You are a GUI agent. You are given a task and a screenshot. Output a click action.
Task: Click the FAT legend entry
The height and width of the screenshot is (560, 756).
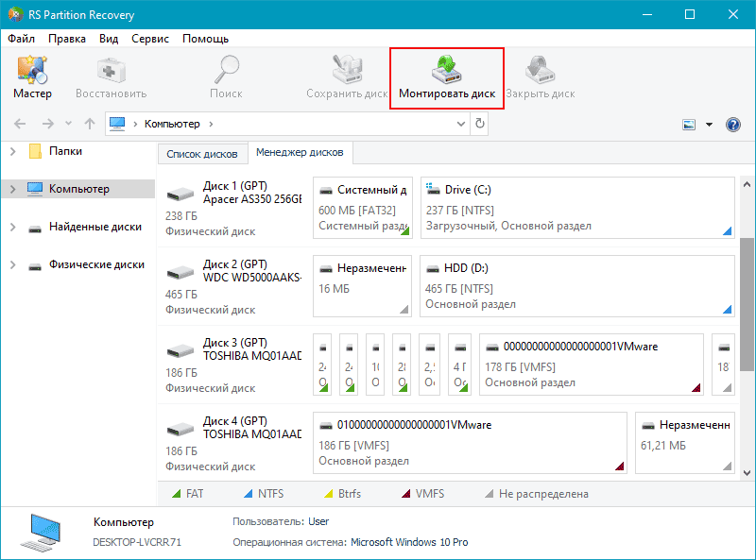click(x=187, y=494)
